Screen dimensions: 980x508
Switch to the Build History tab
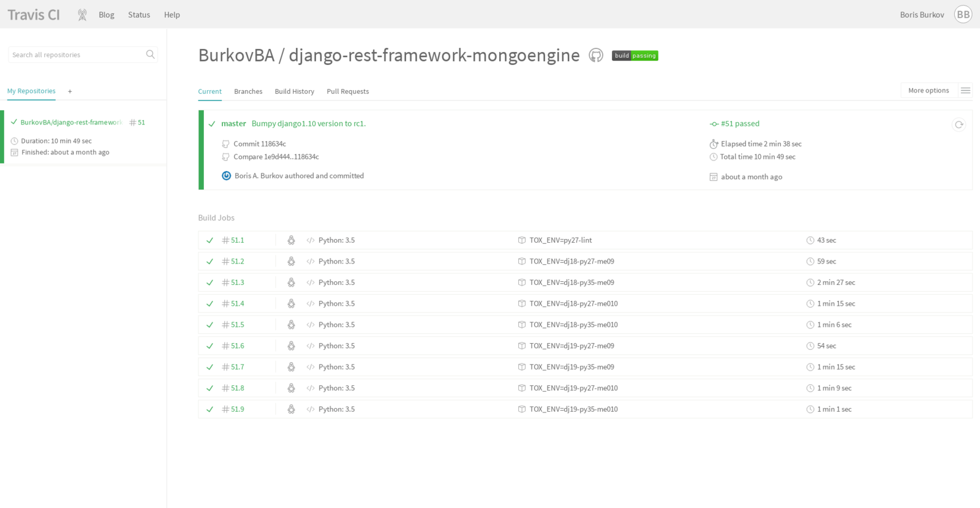coord(295,91)
